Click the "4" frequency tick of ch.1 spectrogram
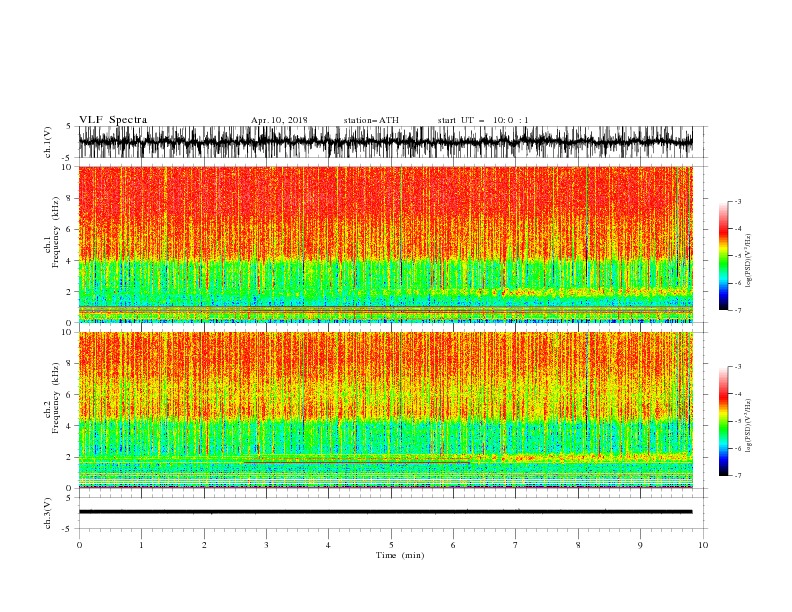Screen dimensions: 792x612 click(x=70, y=261)
